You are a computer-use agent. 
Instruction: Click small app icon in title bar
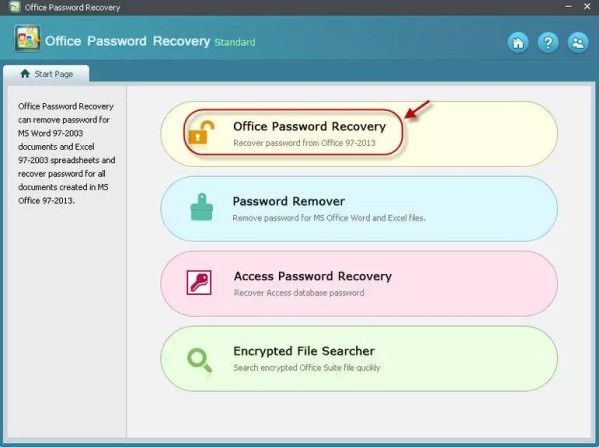click(15, 7)
